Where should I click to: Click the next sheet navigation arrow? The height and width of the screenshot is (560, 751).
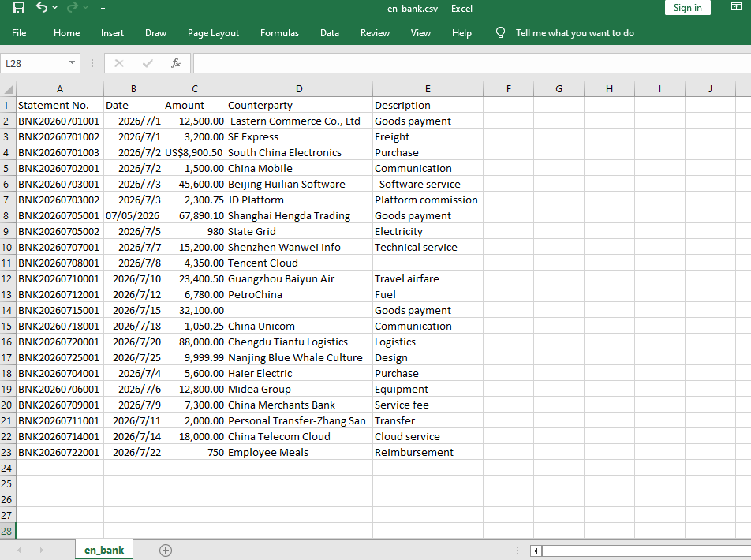coord(41,551)
